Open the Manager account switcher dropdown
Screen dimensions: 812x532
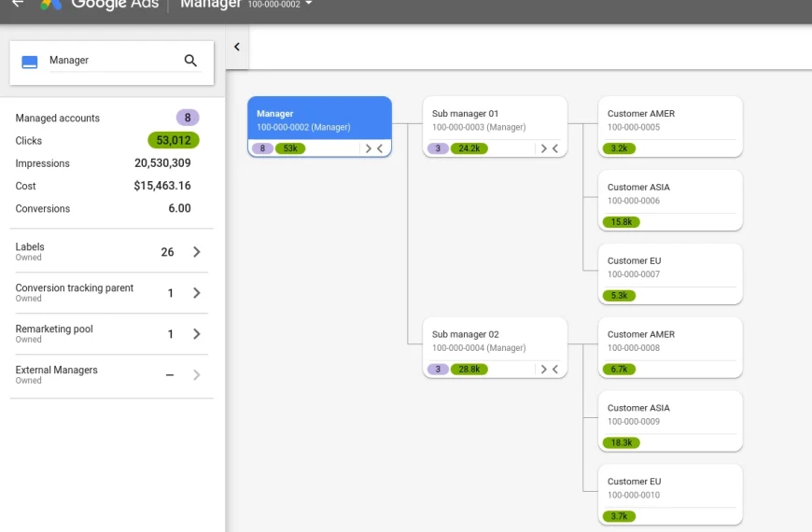point(309,5)
